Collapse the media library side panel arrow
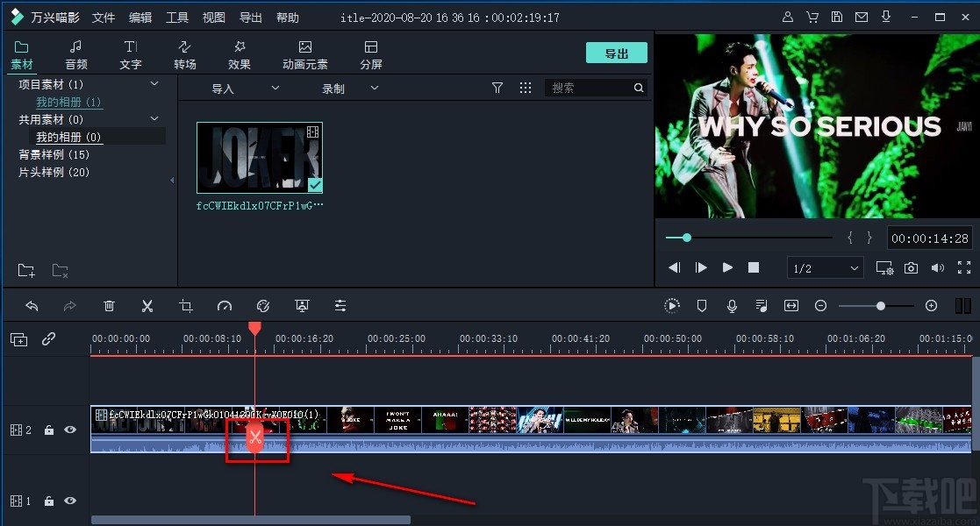Screen dimensions: 980x526 (172, 181)
